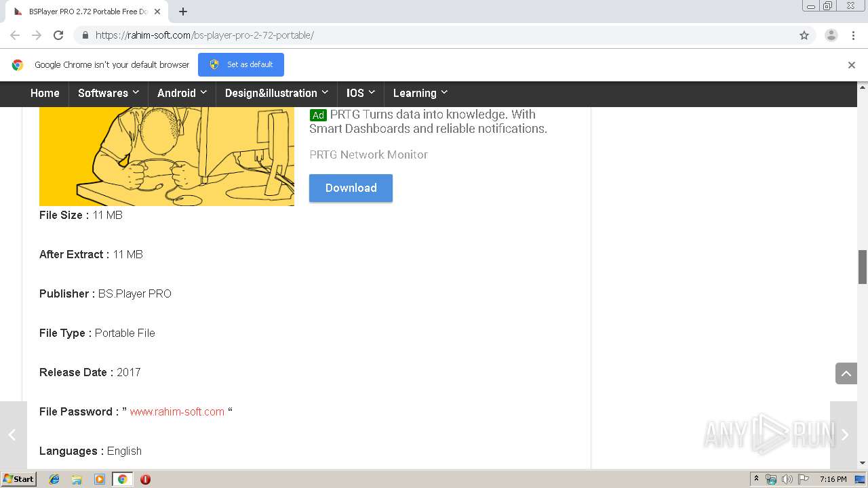Click the blue Download ad button
This screenshot has height=488, width=868.
[x=351, y=188]
